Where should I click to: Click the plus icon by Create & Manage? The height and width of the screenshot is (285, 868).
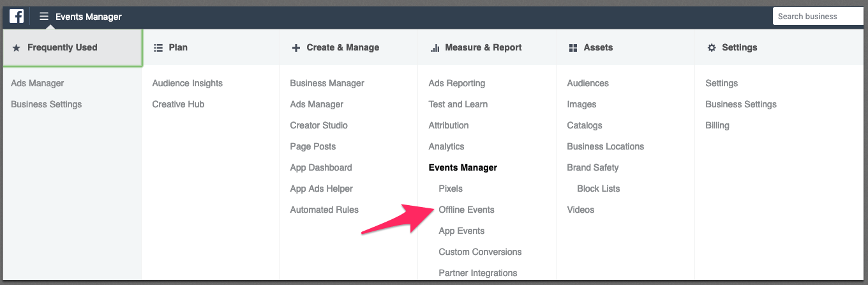(x=296, y=47)
